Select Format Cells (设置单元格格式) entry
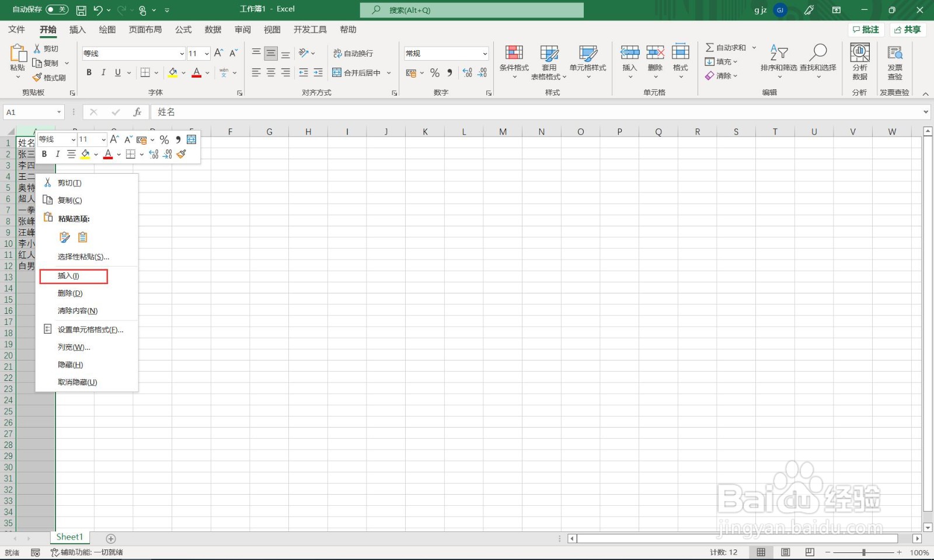Viewport: 934px width, 560px height. click(87, 330)
